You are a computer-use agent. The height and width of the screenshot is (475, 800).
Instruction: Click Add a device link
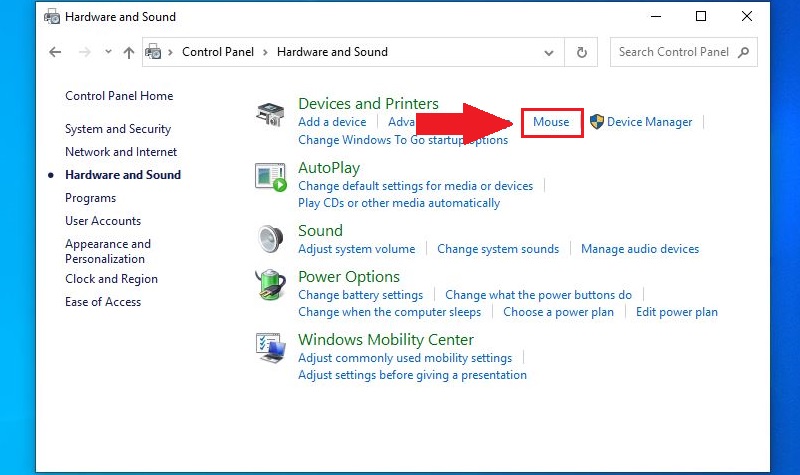point(332,122)
